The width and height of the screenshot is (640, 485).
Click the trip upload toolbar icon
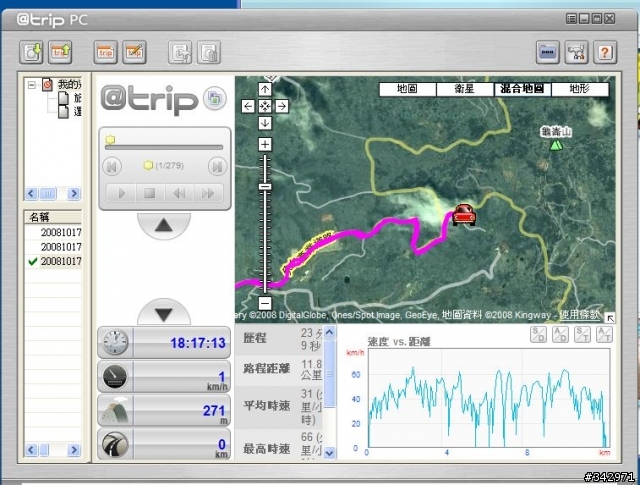point(60,52)
